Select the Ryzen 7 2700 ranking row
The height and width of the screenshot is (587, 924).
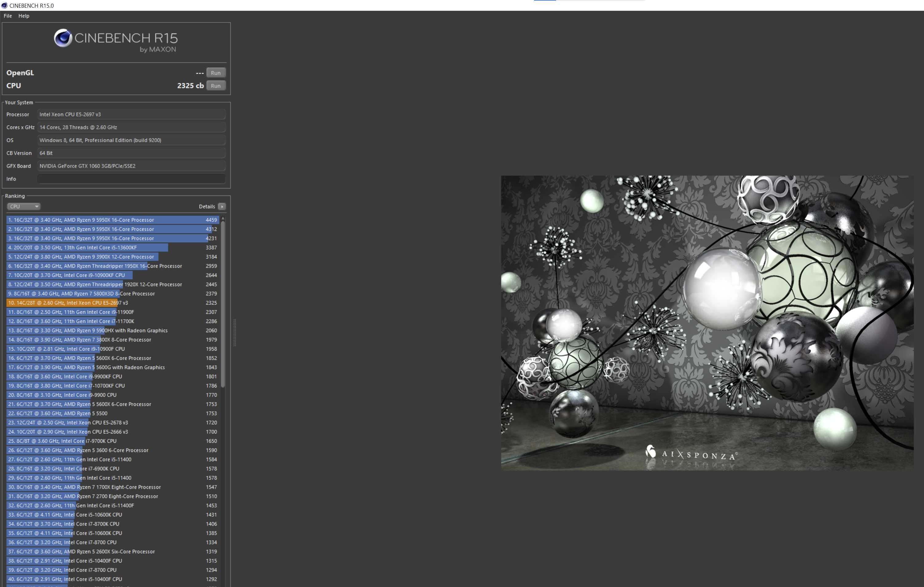[113, 496]
